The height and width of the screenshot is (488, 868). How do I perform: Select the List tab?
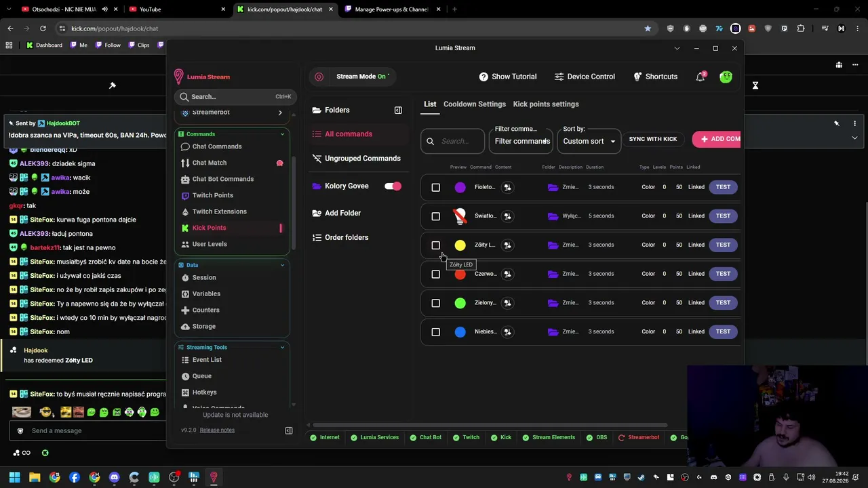click(x=430, y=104)
